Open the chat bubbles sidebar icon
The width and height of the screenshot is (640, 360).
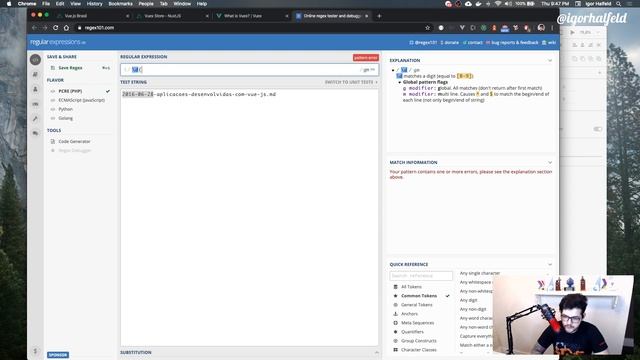coord(36,133)
